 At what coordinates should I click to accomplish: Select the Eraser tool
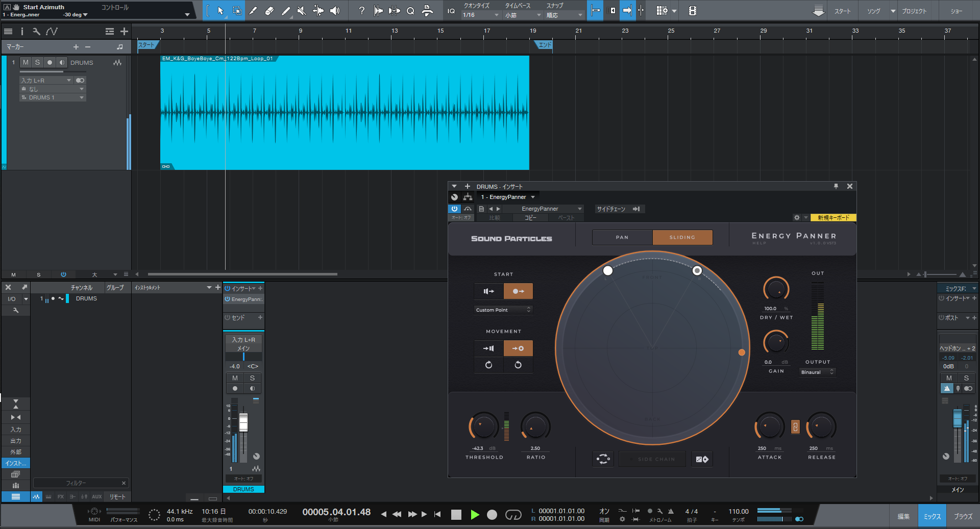coord(269,11)
